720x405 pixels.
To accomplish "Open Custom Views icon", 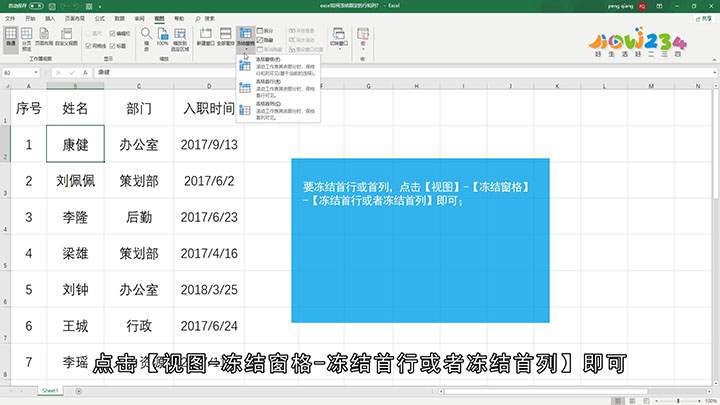I will pyautogui.click(x=67, y=37).
